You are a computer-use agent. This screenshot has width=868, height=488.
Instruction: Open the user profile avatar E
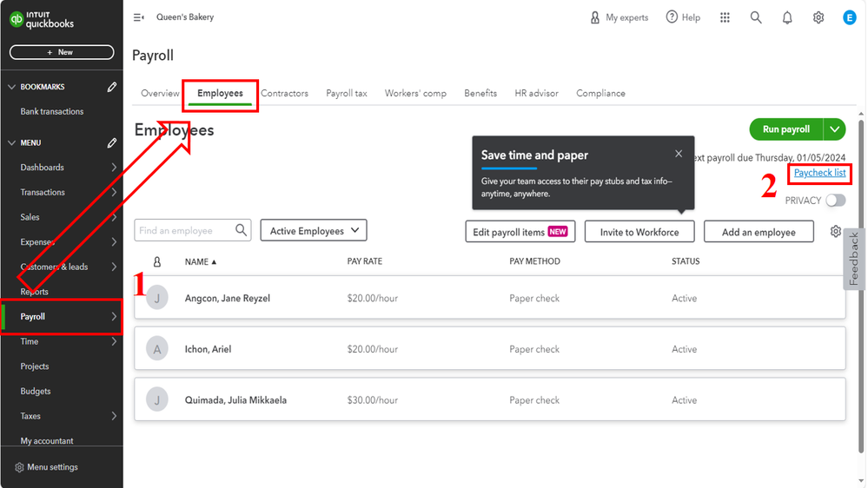(849, 17)
